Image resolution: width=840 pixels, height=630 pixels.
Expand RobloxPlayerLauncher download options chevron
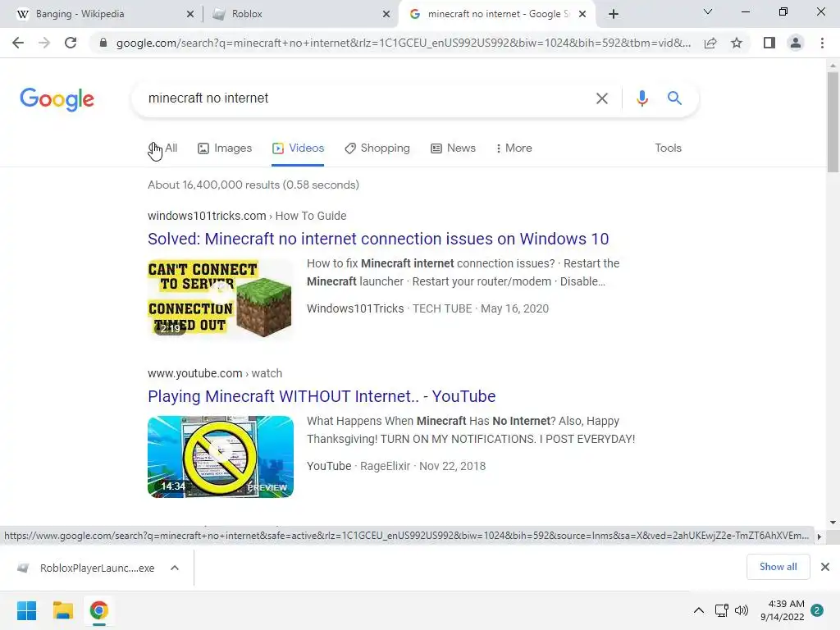(175, 568)
